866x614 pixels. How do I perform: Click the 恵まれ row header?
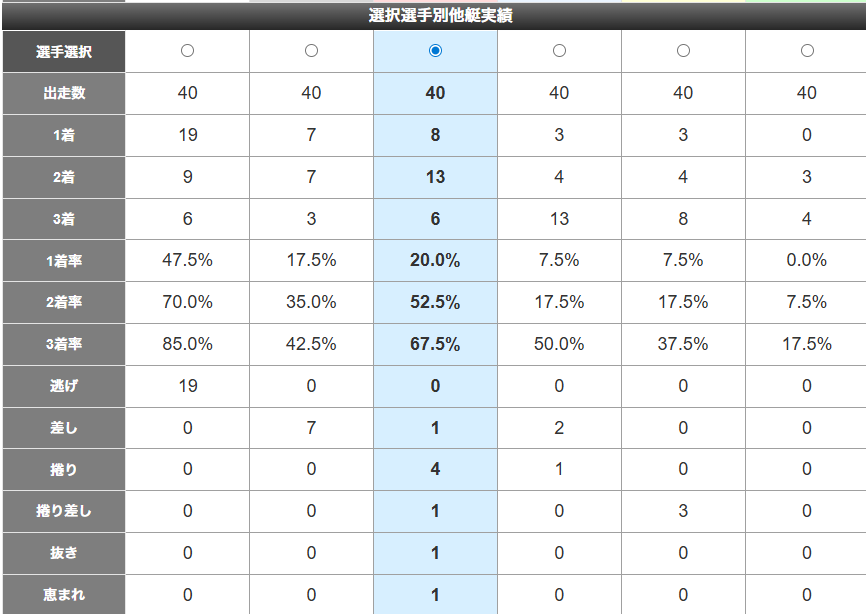coord(64,595)
